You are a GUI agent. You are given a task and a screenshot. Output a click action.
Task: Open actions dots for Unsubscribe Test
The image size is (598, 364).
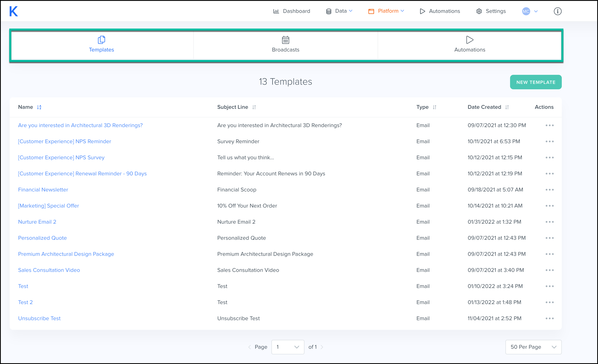[x=550, y=318]
